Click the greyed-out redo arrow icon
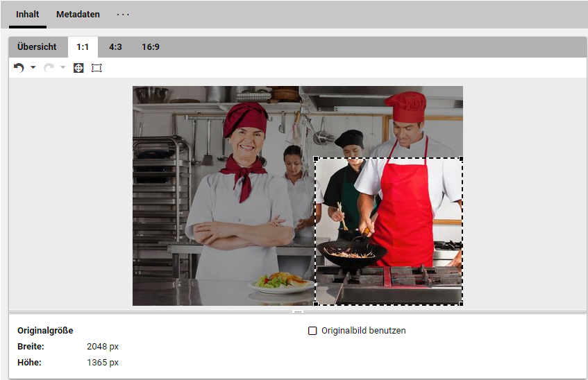 click(x=49, y=68)
